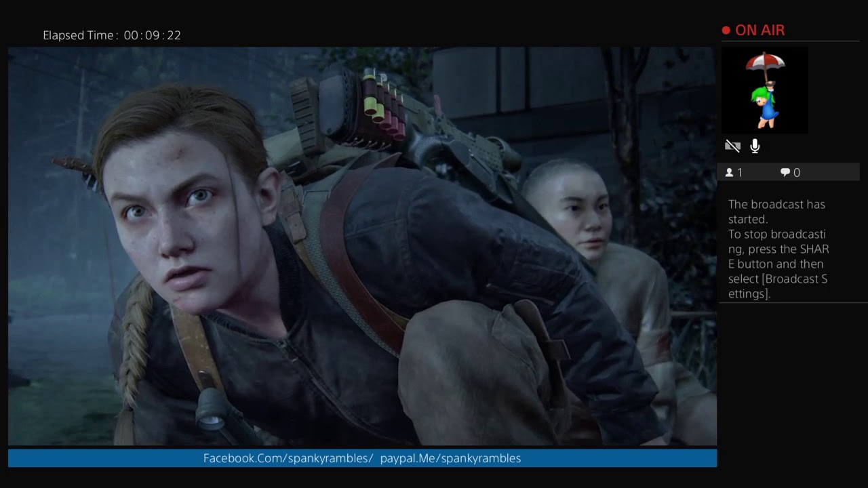
Task: Open the broadcaster avatar with umbrella
Action: pos(765,90)
